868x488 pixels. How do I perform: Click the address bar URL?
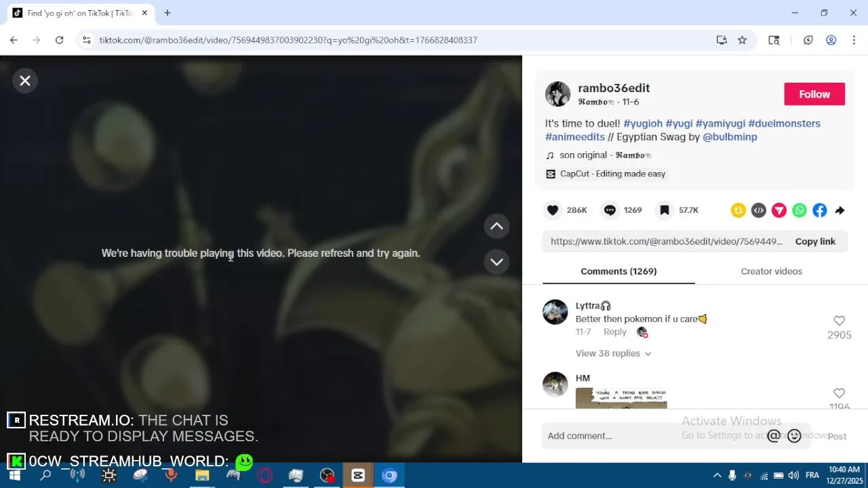tap(288, 40)
